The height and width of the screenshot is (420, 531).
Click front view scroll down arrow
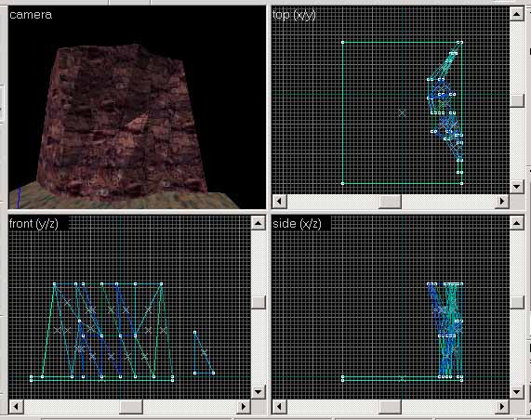(258, 392)
